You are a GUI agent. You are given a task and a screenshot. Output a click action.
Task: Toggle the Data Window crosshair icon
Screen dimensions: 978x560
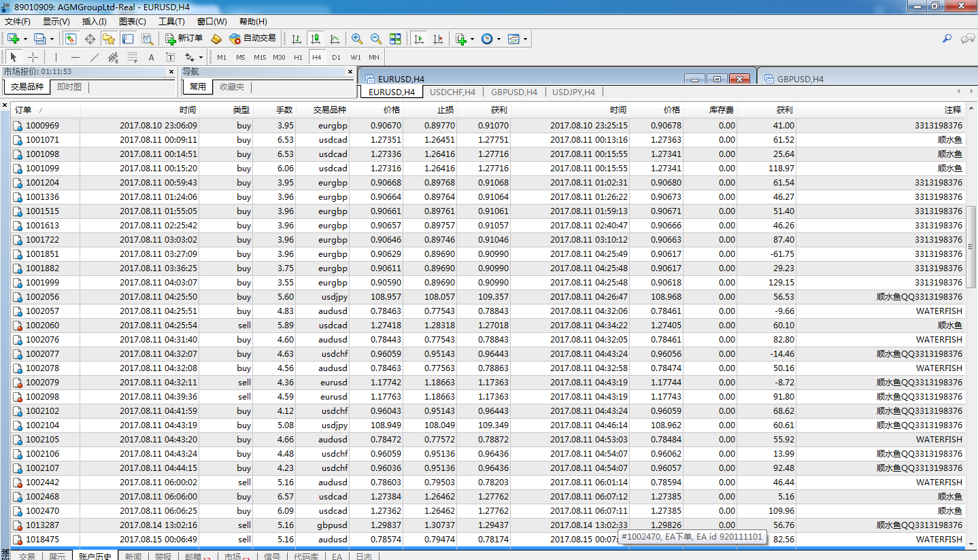(90, 39)
